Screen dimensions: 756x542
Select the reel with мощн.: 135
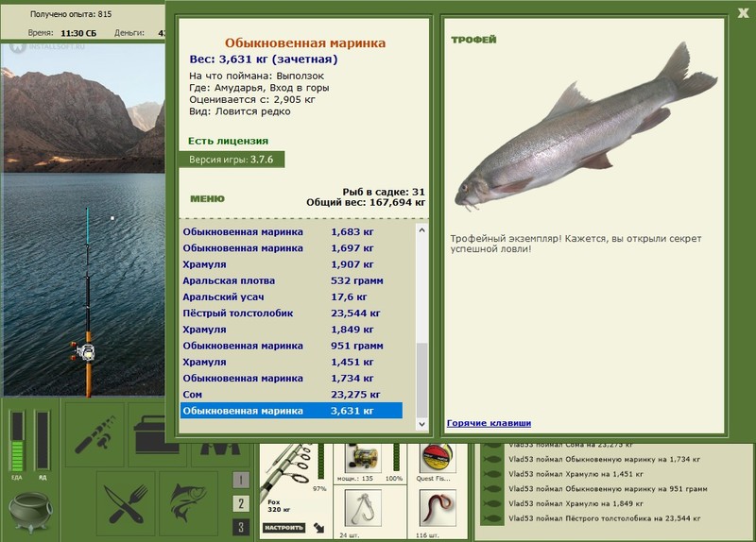coord(363,458)
